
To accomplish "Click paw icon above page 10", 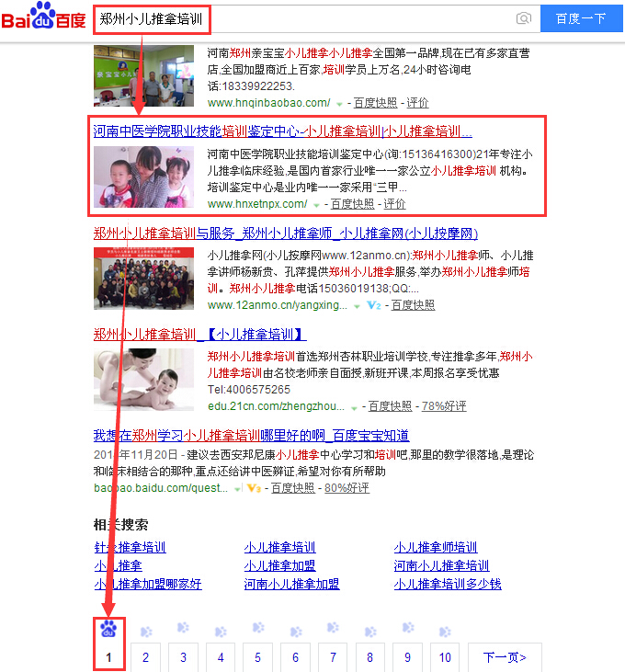I will coord(445,632).
